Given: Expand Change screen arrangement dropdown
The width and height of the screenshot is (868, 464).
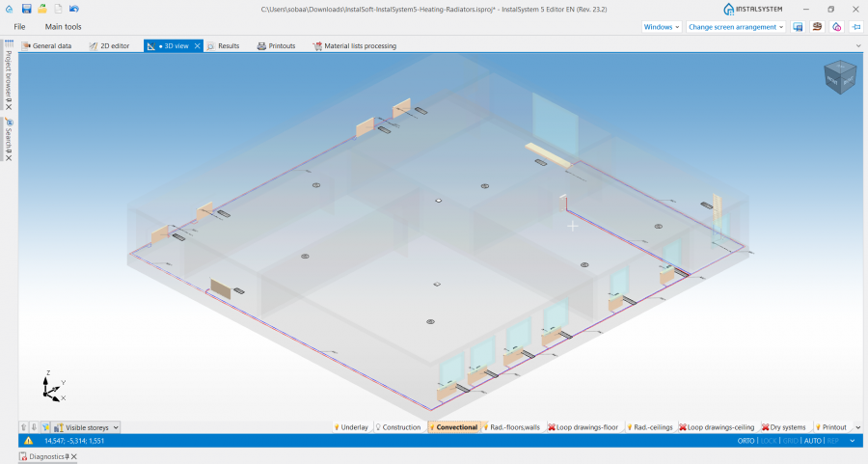Looking at the screenshot, I should [x=736, y=27].
